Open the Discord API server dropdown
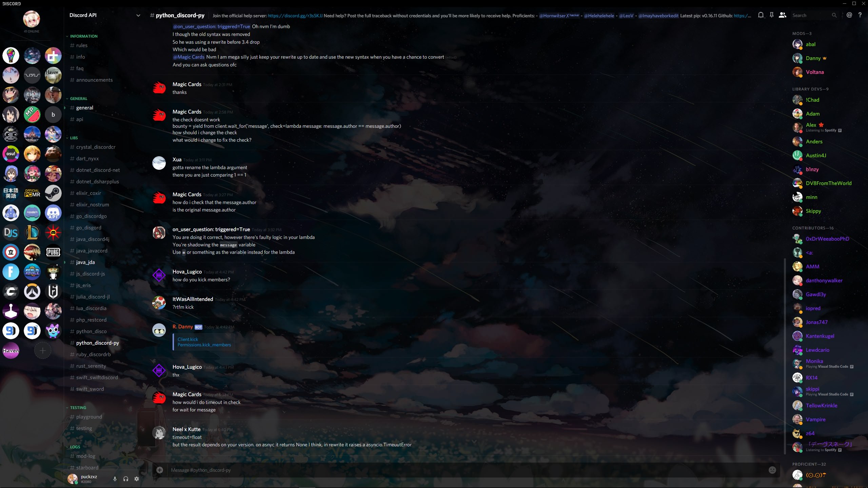The width and height of the screenshot is (868, 488). (138, 15)
